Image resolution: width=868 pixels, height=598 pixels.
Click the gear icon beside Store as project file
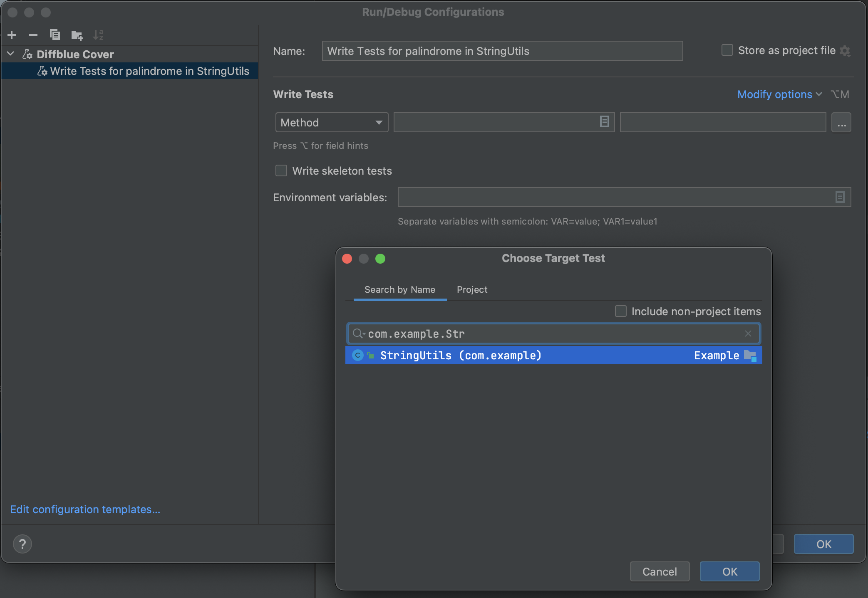pyautogui.click(x=845, y=51)
